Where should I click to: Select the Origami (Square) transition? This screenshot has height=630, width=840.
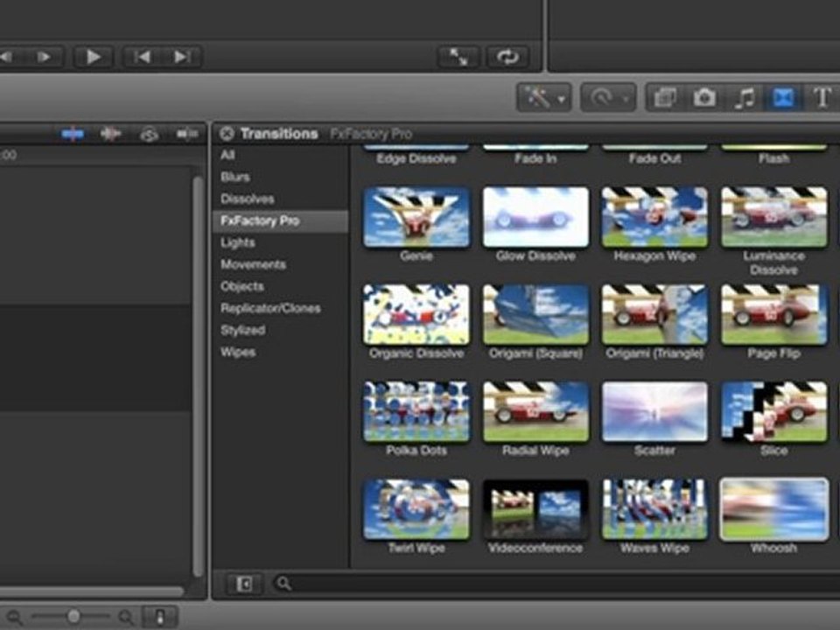(535, 314)
